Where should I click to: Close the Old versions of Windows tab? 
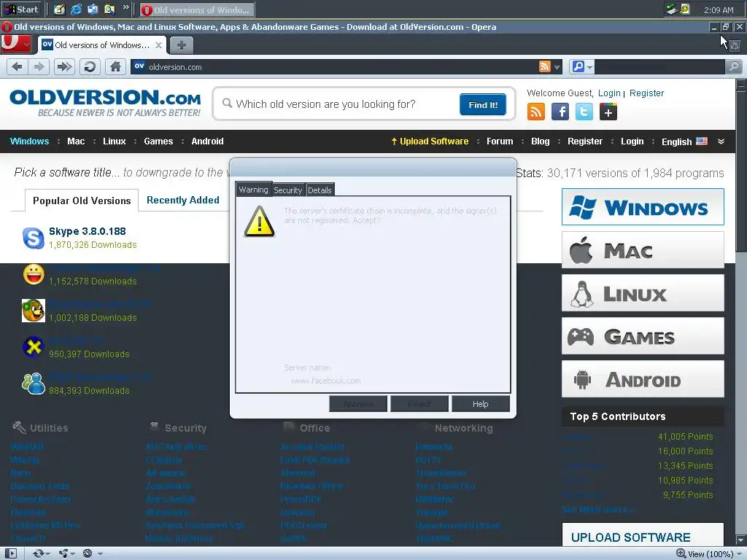tap(158, 45)
